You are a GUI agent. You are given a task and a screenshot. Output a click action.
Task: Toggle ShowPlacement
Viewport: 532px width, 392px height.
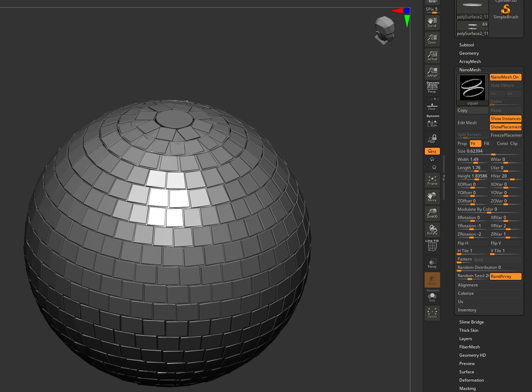(505, 127)
